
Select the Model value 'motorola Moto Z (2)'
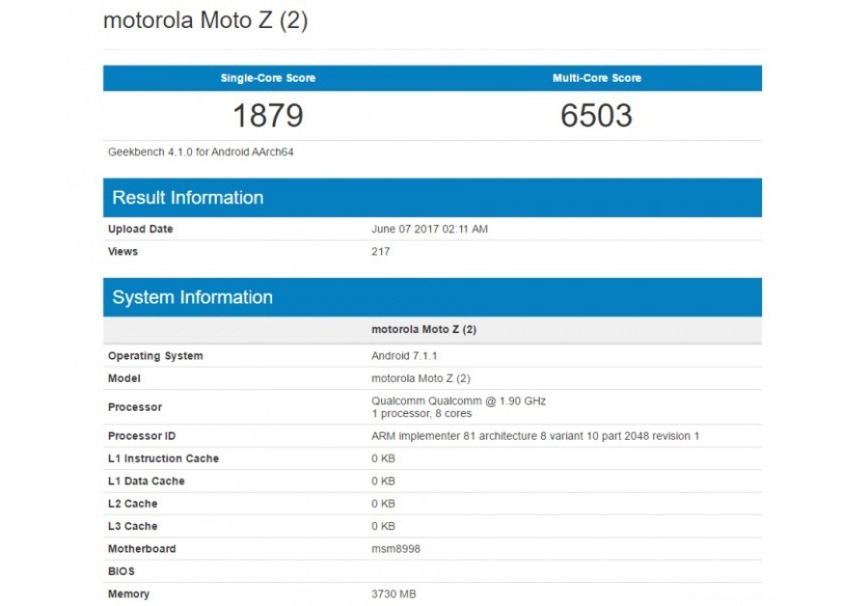pyautogui.click(x=420, y=378)
